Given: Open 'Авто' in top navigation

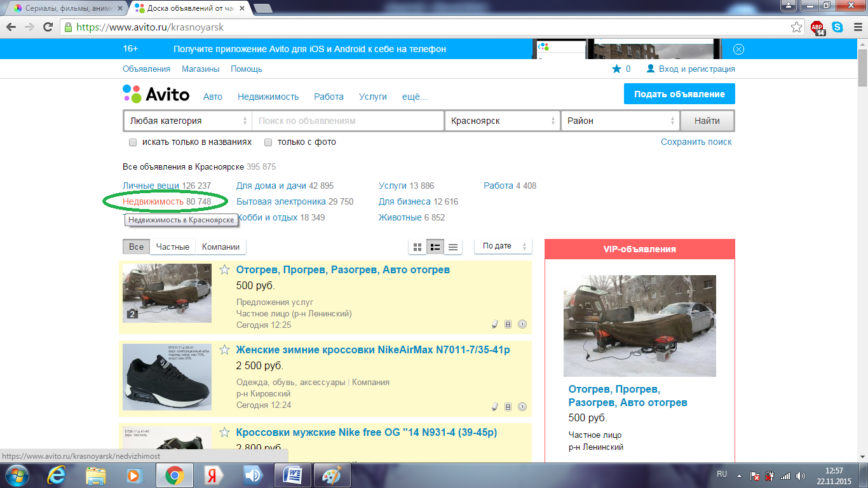Looking at the screenshot, I should [x=213, y=97].
